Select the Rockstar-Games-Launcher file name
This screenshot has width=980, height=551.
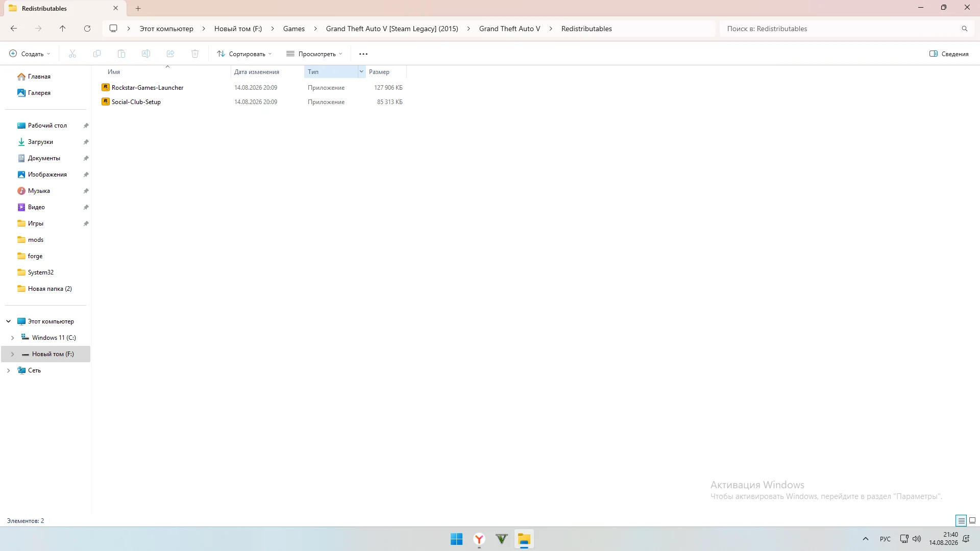148,88
